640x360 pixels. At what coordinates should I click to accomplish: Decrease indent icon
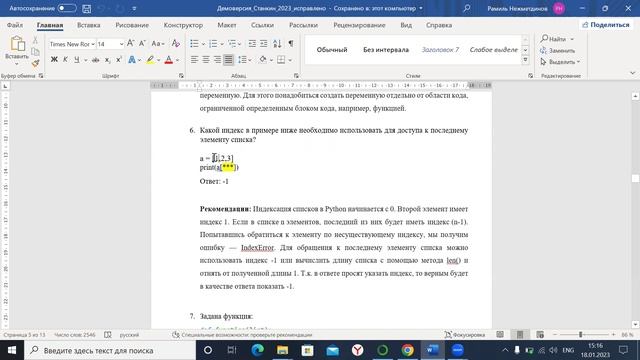252,43
